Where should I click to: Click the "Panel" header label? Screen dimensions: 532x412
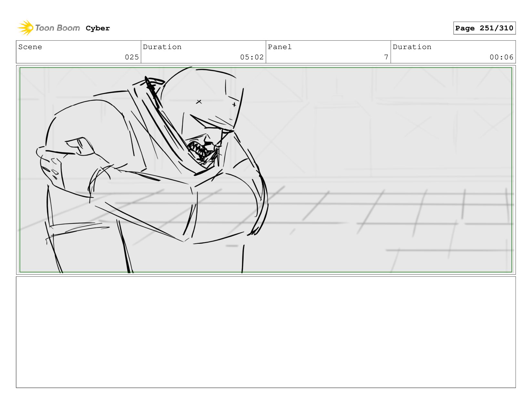tap(280, 47)
